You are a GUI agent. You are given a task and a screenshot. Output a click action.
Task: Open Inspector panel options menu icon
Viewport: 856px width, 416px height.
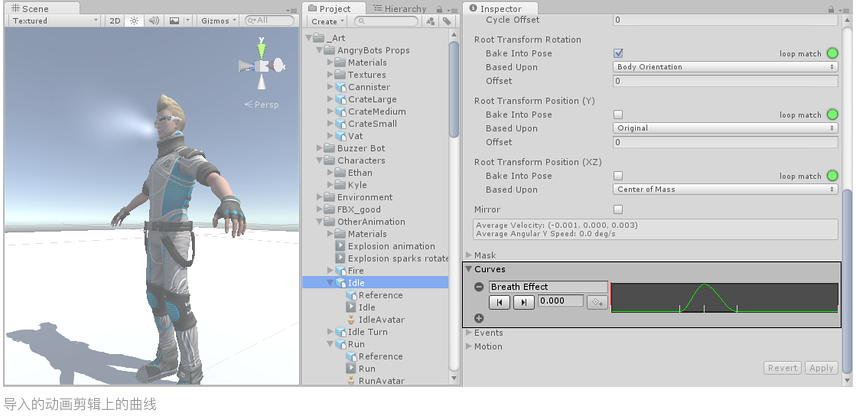click(x=845, y=10)
